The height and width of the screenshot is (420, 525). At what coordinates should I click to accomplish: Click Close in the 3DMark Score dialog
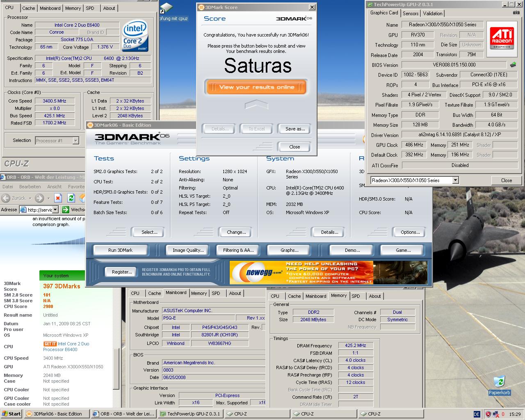click(x=294, y=147)
